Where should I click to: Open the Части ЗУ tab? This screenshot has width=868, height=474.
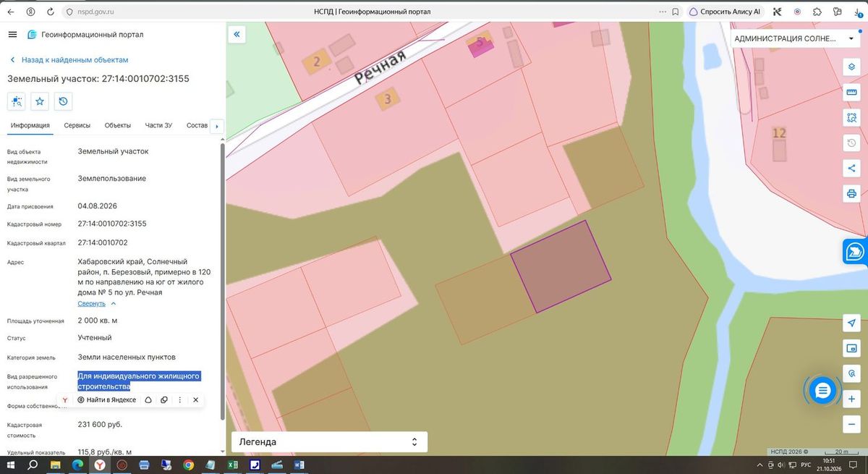(x=158, y=125)
